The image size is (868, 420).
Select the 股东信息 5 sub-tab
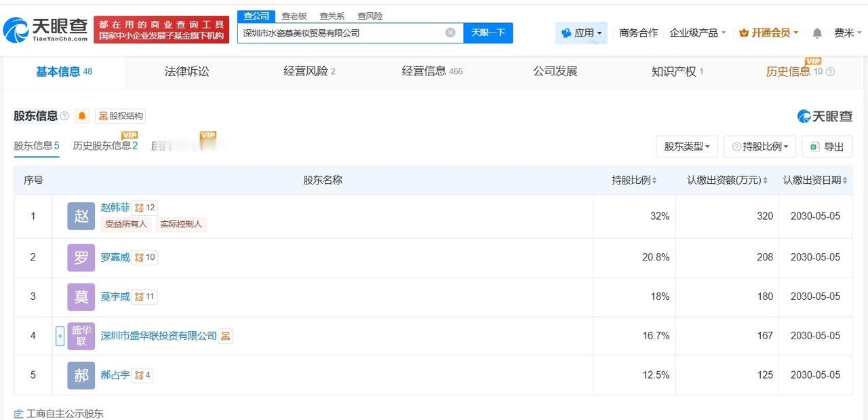click(x=37, y=146)
